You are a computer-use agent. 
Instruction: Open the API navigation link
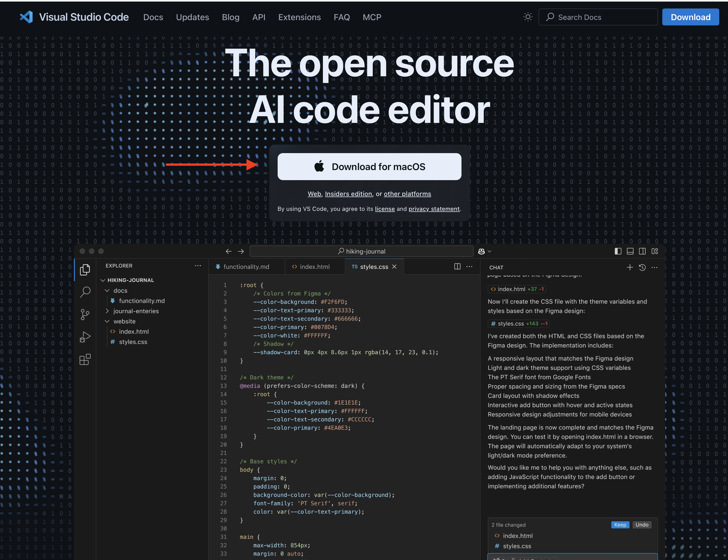tap(259, 17)
